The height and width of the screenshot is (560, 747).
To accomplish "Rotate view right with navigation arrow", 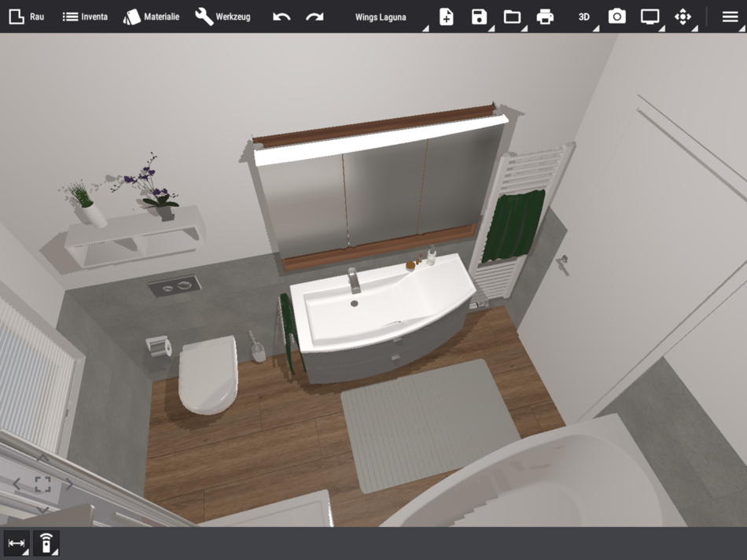I will tap(69, 484).
